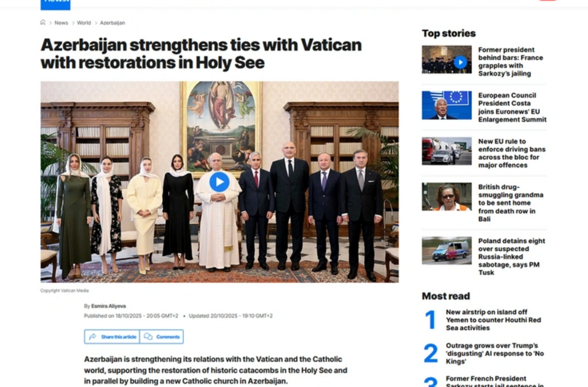The height and width of the screenshot is (387, 588).
Task: Play the Sarkozy jailing video thumbnail
Action: coord(460,62)
